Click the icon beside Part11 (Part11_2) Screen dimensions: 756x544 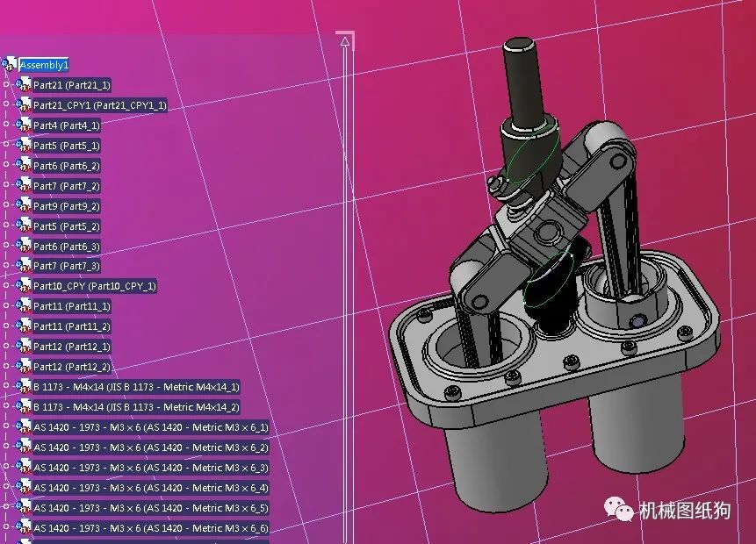23,326
